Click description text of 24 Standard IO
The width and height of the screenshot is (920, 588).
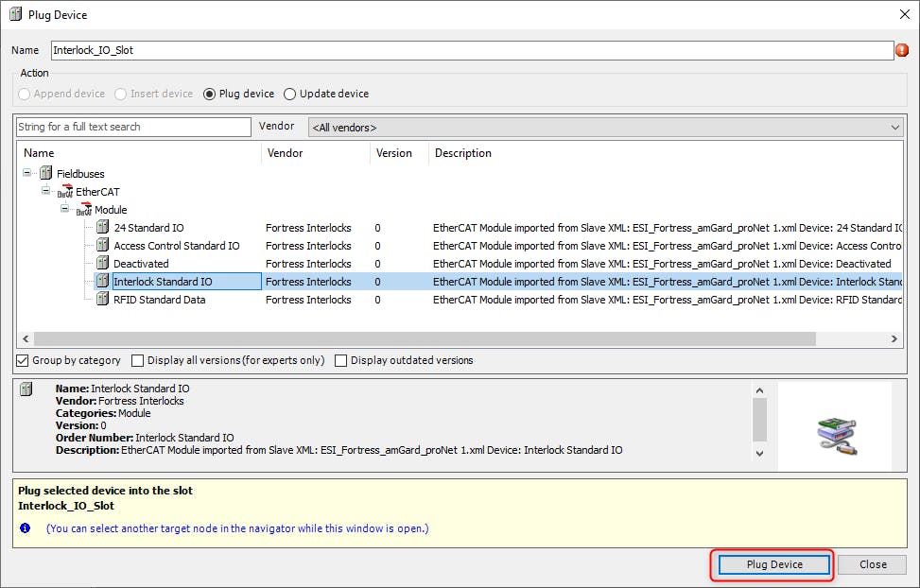pyautogui.click(x=668, y=228)
